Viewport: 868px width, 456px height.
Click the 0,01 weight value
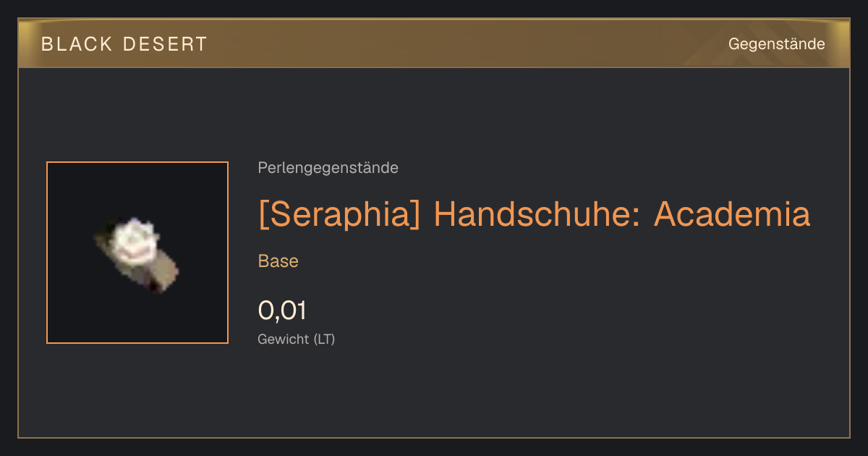coord(282,311)
